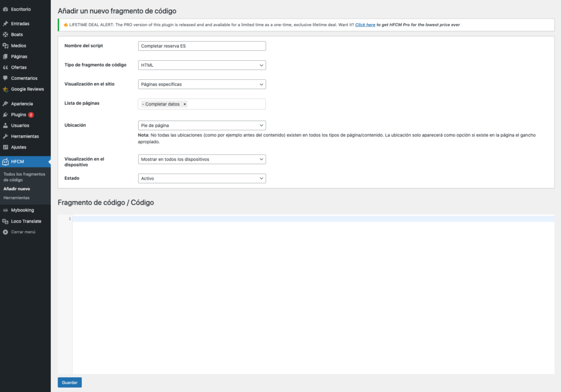Go to Entradas menu item
Image resolution: width=561 pixels, height=392 pixels.
20,24
